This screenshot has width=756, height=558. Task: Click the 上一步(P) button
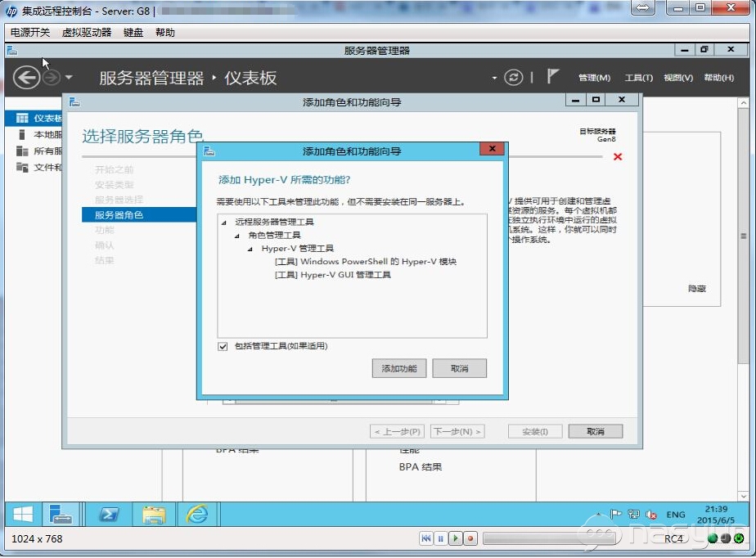point(398,431)
